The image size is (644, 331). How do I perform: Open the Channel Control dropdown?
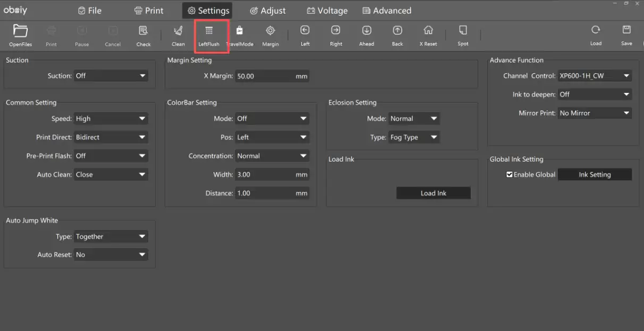595,76
